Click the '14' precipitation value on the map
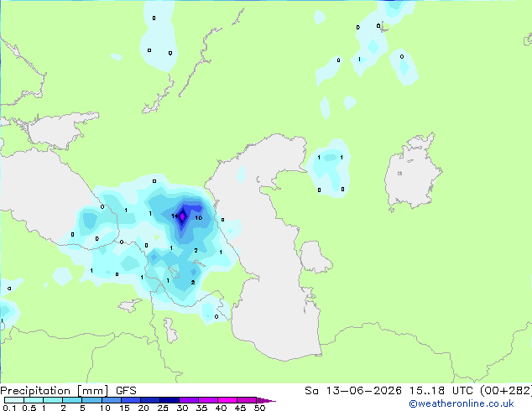The image size is (532, 411). tap(175, 216)
